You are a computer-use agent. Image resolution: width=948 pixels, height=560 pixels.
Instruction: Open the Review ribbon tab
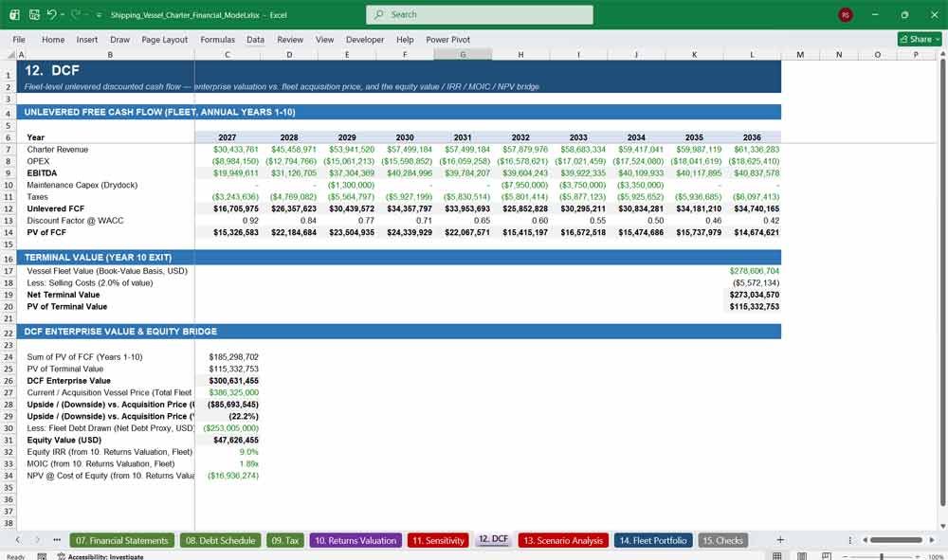(290, 39)
